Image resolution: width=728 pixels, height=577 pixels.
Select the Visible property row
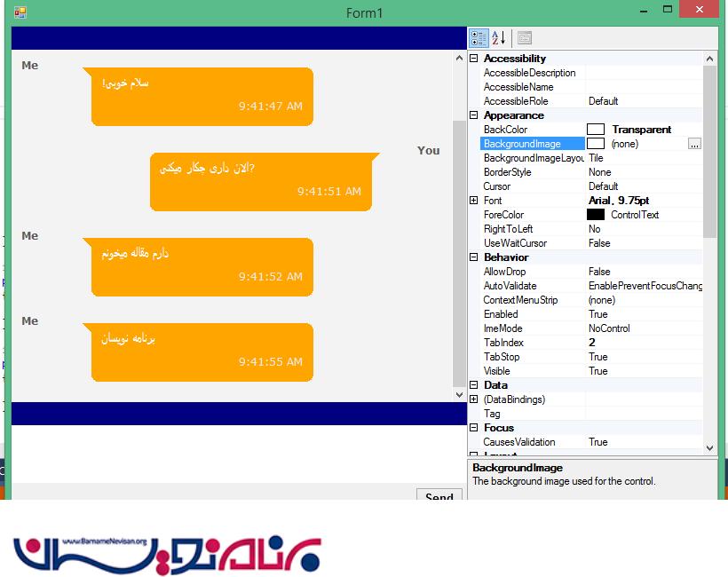[533, 371]
